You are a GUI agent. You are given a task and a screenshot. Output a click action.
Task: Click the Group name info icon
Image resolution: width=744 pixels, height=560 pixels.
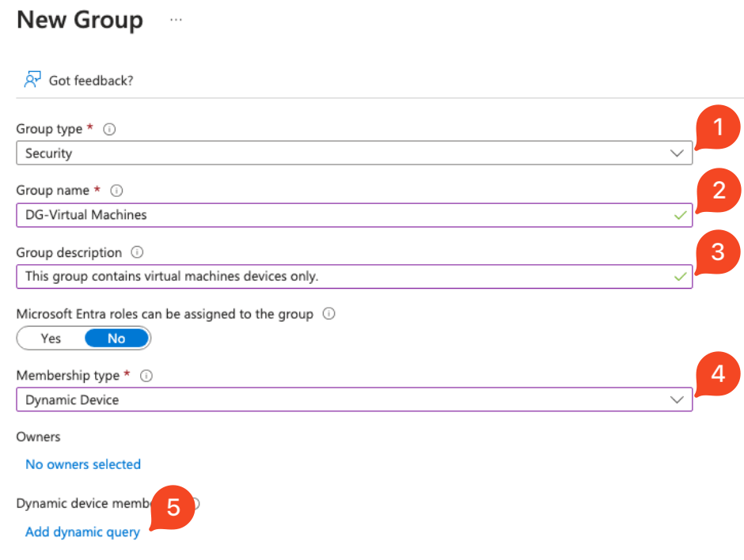click(117, 191)
